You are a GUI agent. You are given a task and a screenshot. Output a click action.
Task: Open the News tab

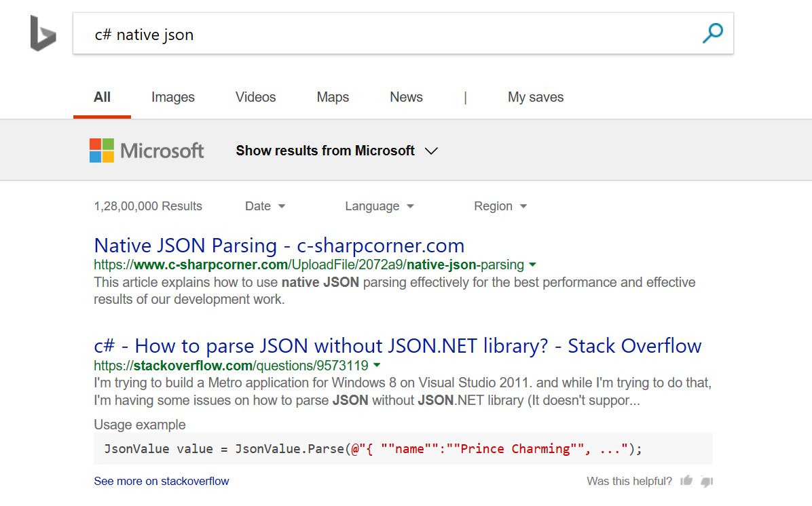(x=406, y=97)
